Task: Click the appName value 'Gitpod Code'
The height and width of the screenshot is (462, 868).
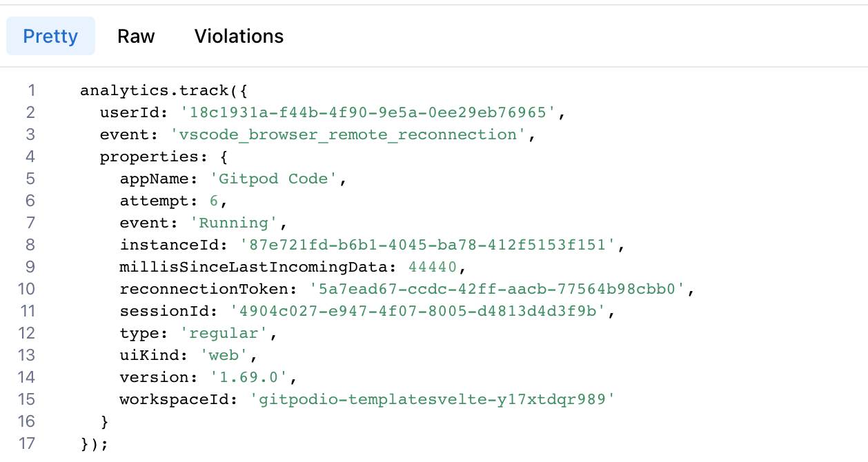Action: 275,179
